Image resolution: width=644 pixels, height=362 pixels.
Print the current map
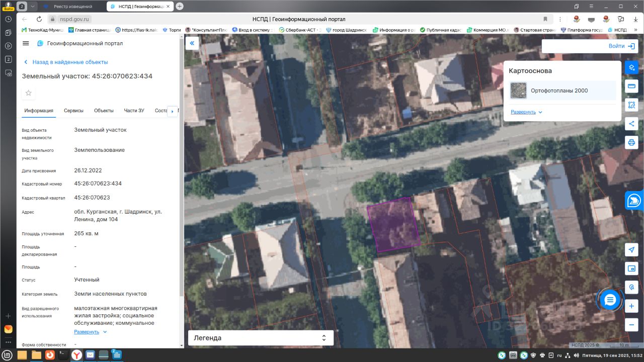click(631, 142)
